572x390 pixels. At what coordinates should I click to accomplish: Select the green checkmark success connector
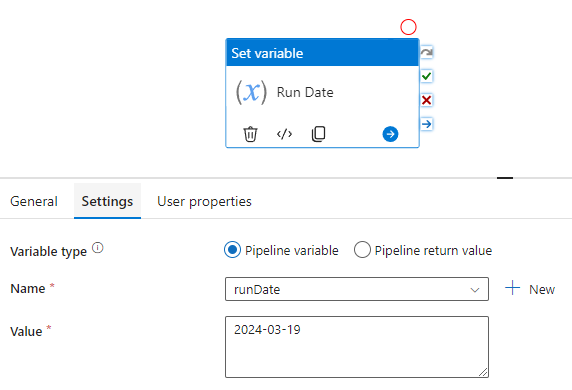(426, 76)
